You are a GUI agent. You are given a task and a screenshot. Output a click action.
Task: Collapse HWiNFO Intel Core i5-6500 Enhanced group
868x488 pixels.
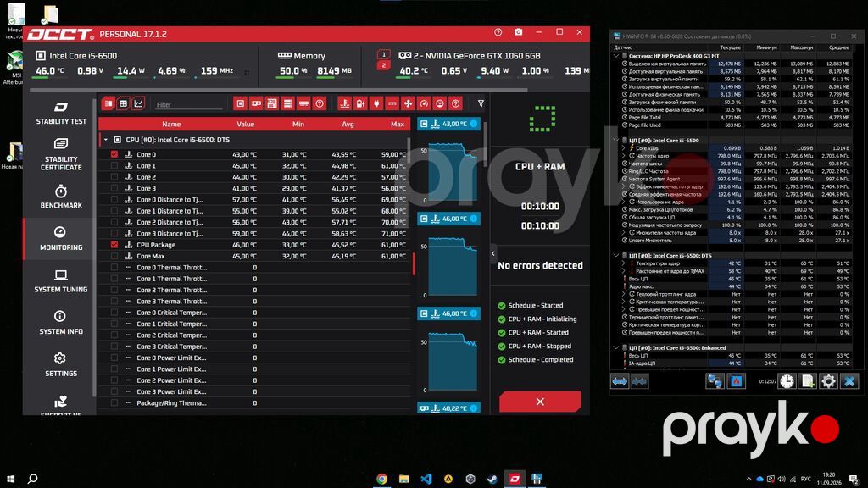coord(616,348)
